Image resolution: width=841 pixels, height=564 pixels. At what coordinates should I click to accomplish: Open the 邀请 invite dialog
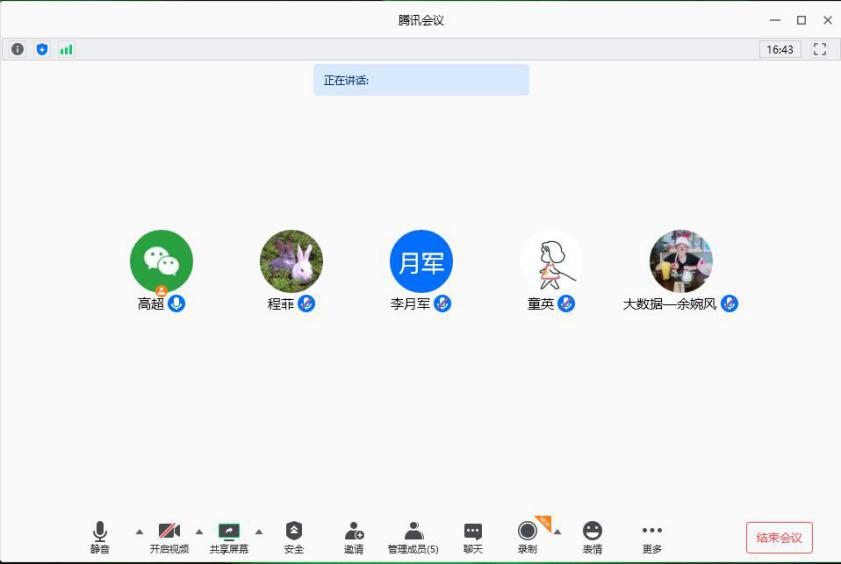click(x=353, y=536)
